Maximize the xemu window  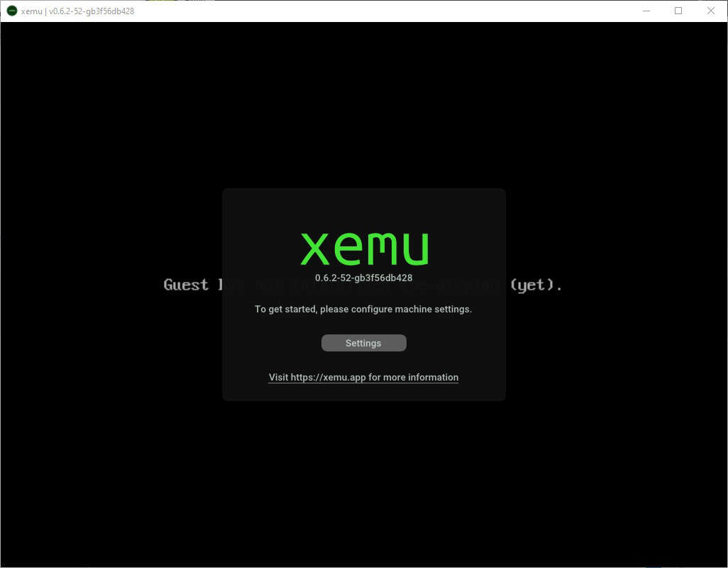pyautogui.click(x=678, y=11)
